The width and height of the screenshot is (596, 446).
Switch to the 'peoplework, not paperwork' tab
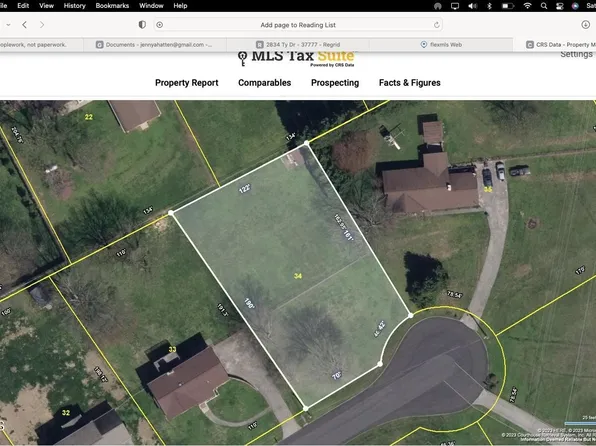(x=41, y=44)
